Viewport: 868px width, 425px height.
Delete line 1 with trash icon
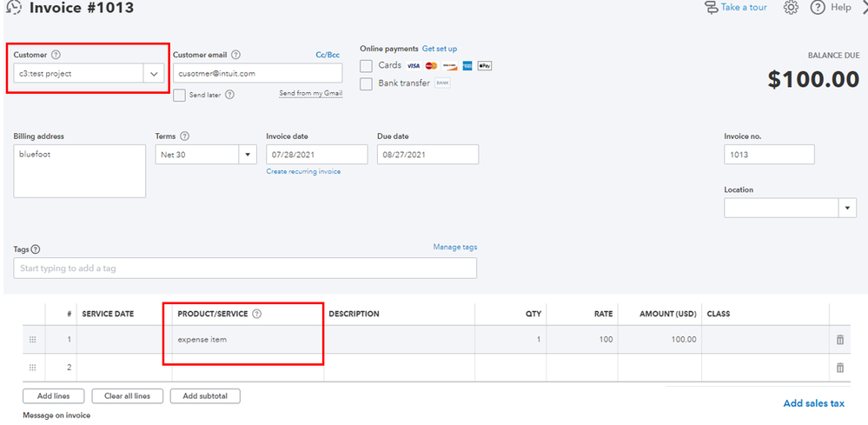(840, 340)
